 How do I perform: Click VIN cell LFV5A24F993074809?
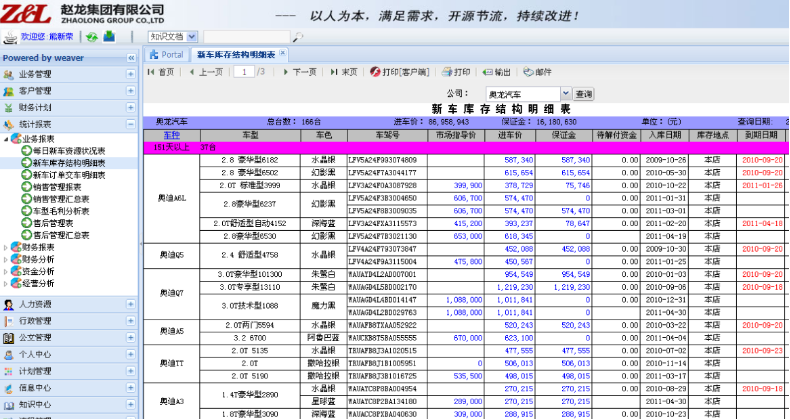click(x=387, y=160)
